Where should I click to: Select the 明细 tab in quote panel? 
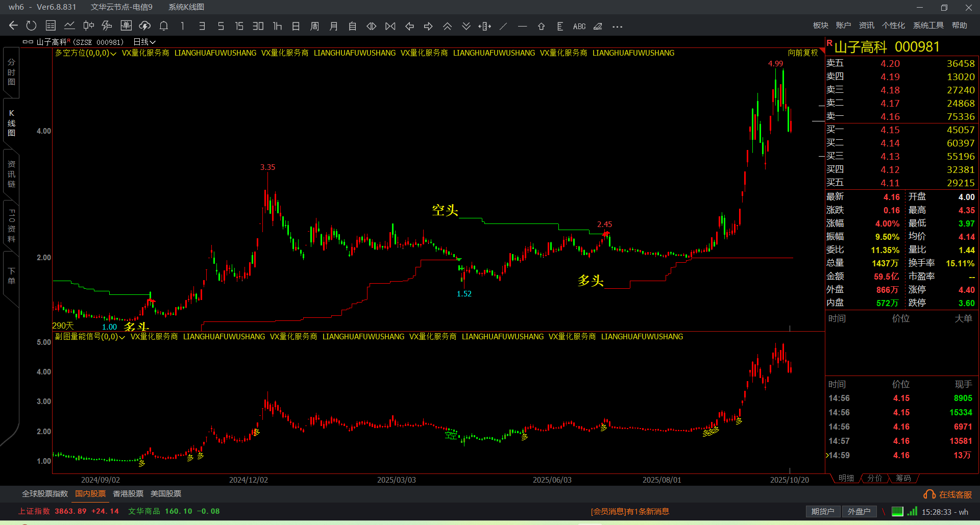(x=846, y=478)
